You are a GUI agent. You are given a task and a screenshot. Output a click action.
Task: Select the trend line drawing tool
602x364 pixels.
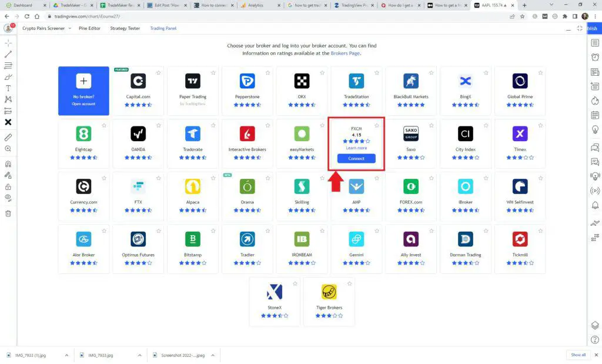(8, 54)
